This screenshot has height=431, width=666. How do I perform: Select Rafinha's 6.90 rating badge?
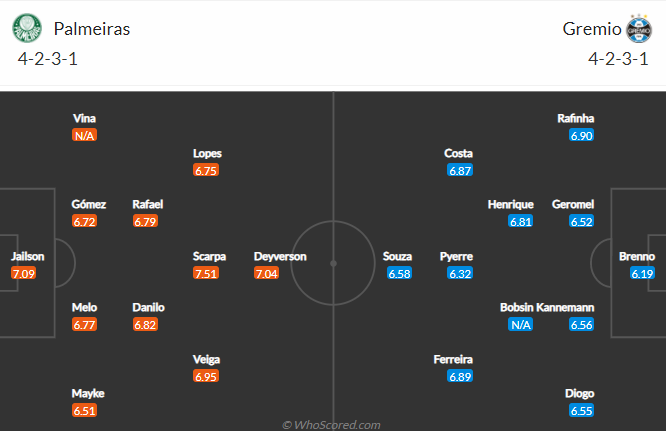pyautogui.click(x=581, y=135)
